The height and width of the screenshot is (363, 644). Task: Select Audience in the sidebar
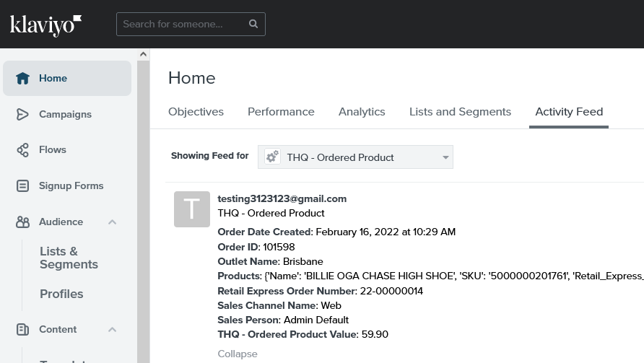pos(61,222)
